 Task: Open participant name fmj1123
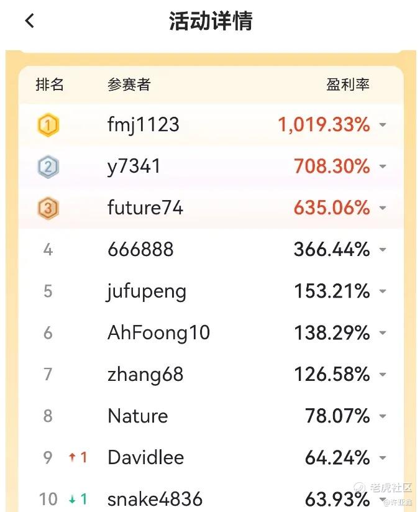coord(144,126)
